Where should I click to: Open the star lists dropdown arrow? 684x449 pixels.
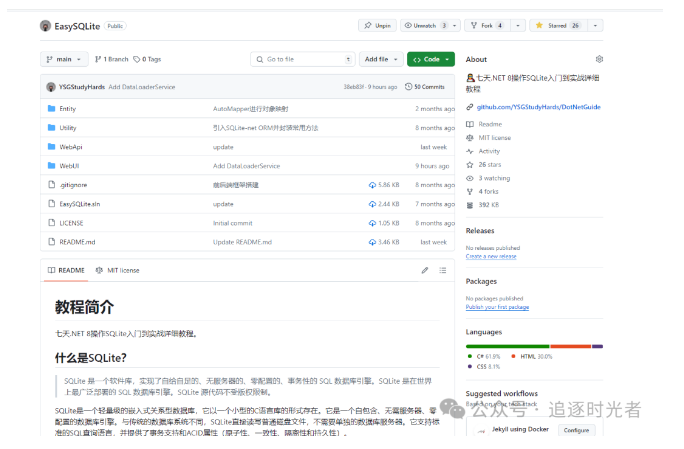tap(595, 26)
